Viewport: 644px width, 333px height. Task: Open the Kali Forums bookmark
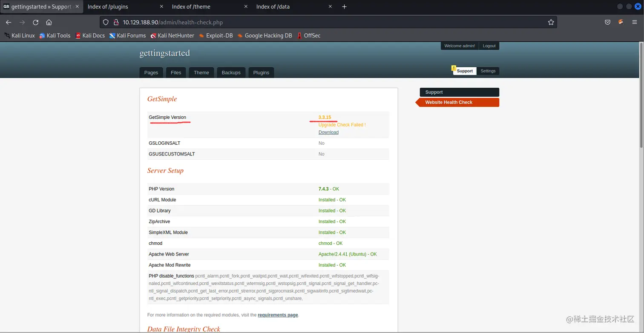(127, 35)
